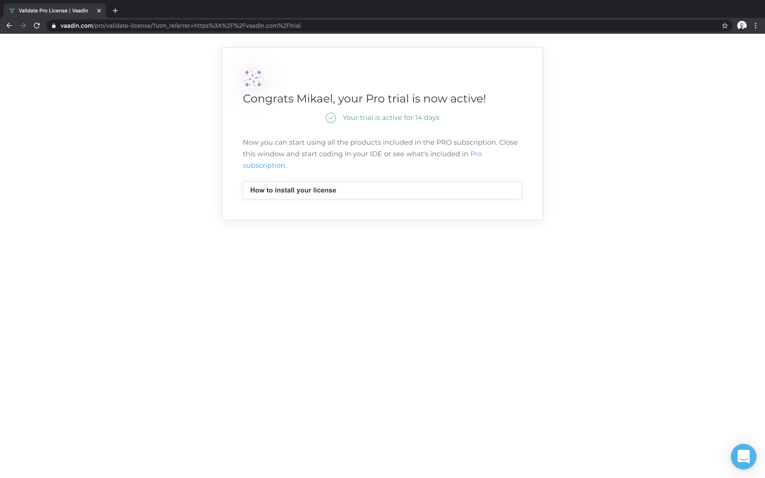Click the browser forward arrow
The image size is (765, 478).
tap(23, 25)
